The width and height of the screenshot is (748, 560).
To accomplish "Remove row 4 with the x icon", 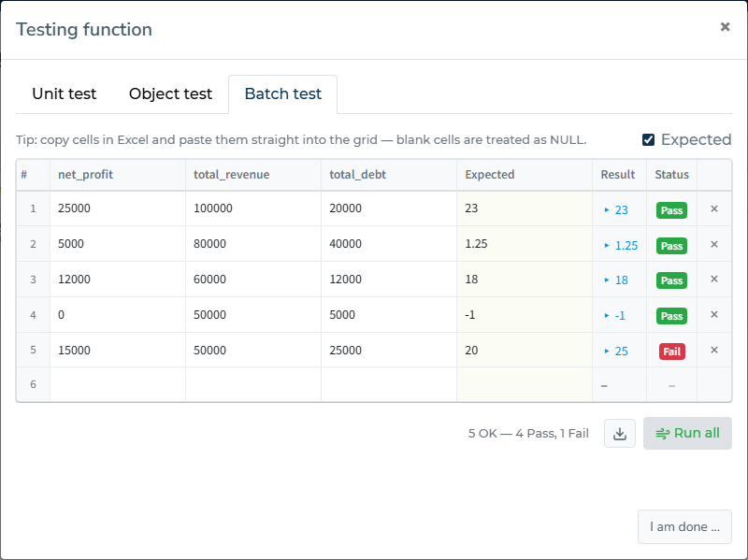I will point(714,314).
